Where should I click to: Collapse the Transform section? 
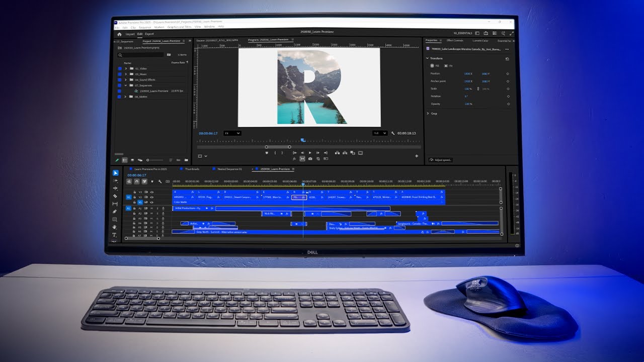[428, 58]
